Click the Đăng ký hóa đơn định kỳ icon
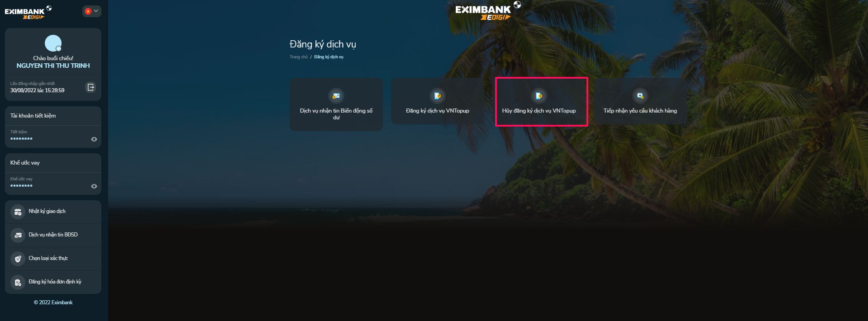Viewport: 868px width, 321px height. click(18, 282)
